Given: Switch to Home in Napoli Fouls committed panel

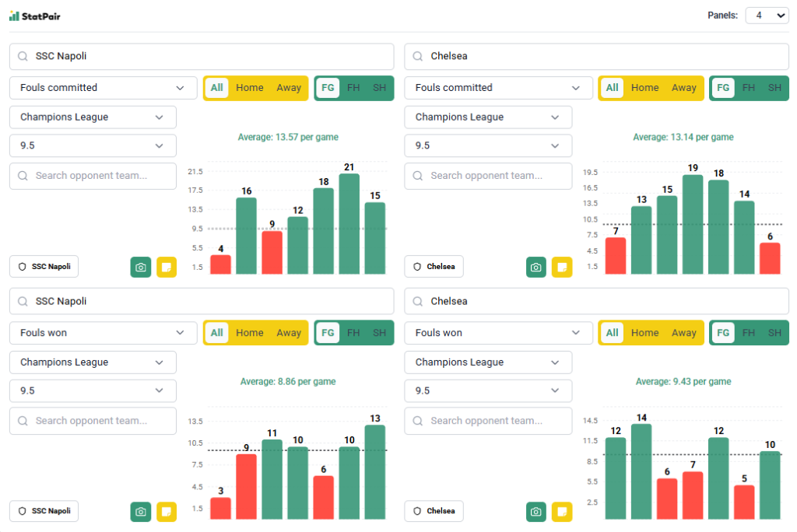Looking at the screenshot, I should pyautogui.click(x=250, y=88).
